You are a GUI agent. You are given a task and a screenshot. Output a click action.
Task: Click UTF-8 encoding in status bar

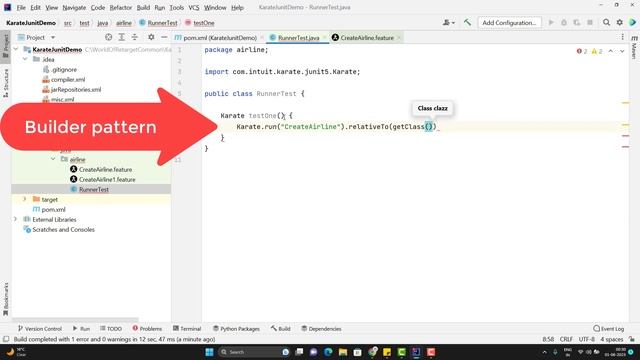click(587, 339)
